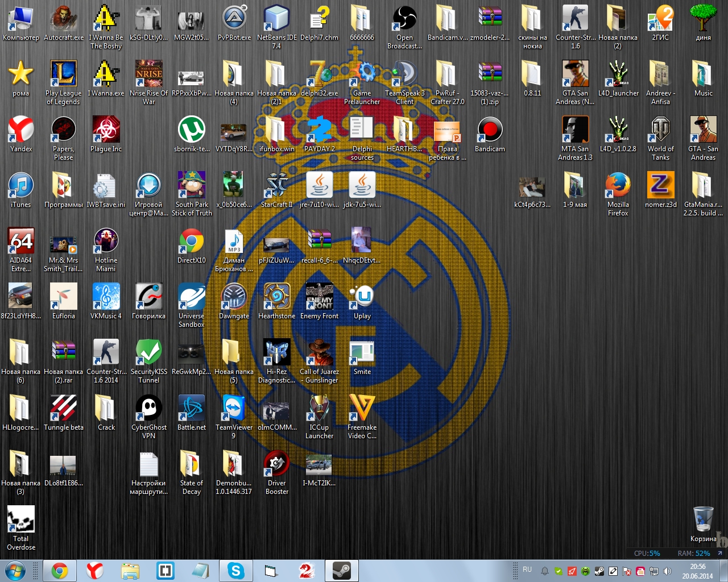Open the Music folder on the desktop
Screen dimensions: 728x582
(x=704, y=79)
